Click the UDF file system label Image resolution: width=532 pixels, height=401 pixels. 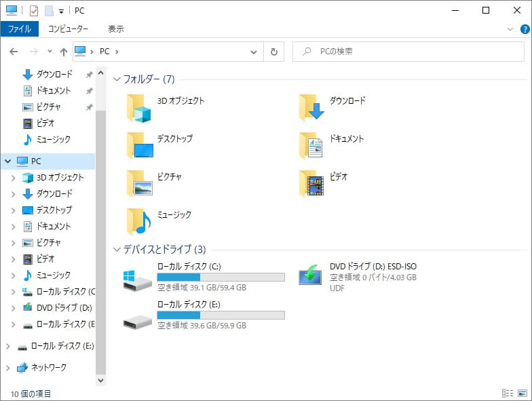click(337, 288)
